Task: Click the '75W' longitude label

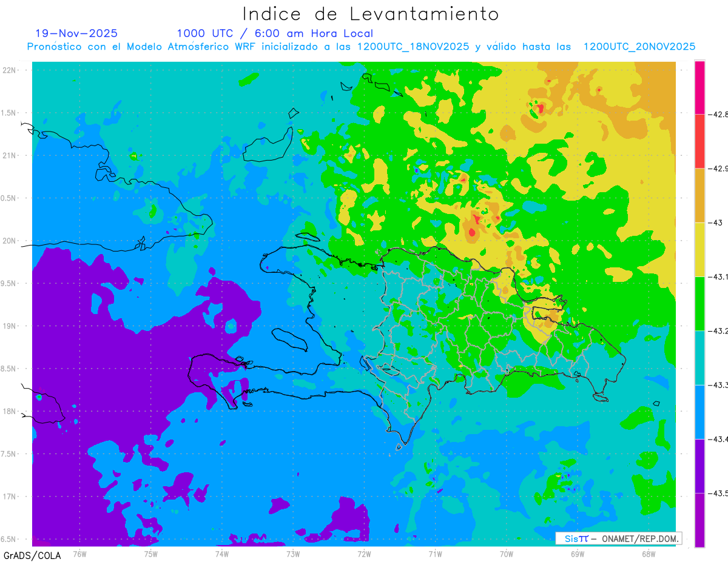Action: 150,554
